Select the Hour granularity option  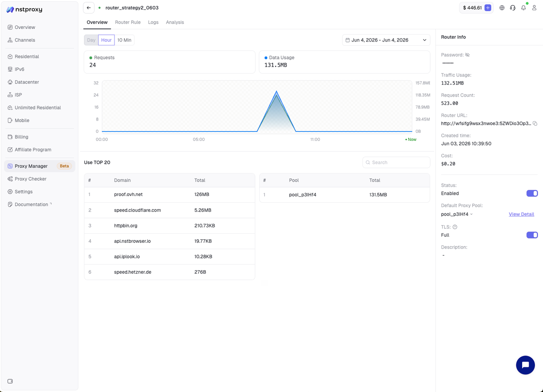point(106,40)
